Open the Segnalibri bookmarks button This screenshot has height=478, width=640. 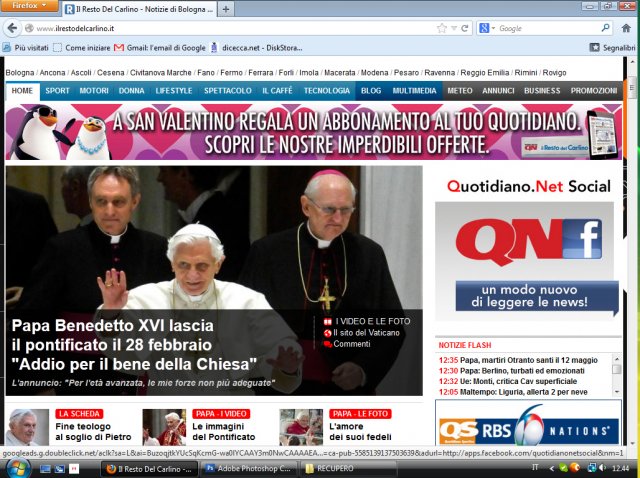pos(612,48)
